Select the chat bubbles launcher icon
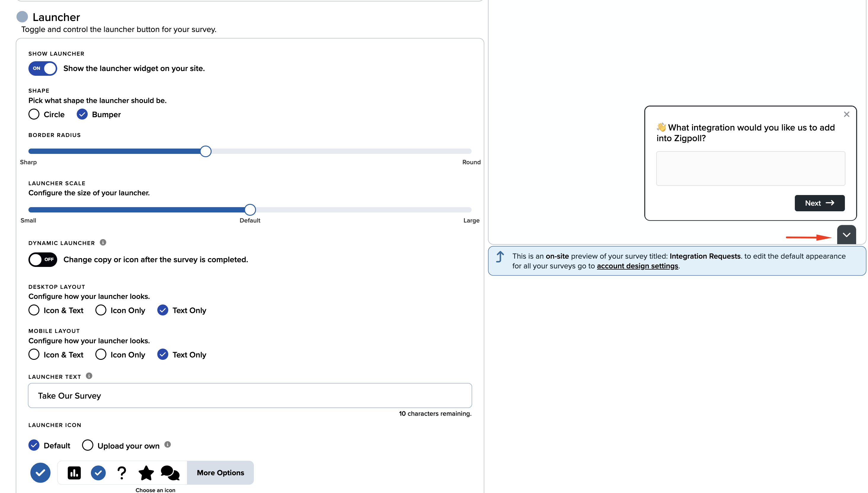The height and width of the screenshot is (493, 868). pyautogui.click(x=170, y=473)
